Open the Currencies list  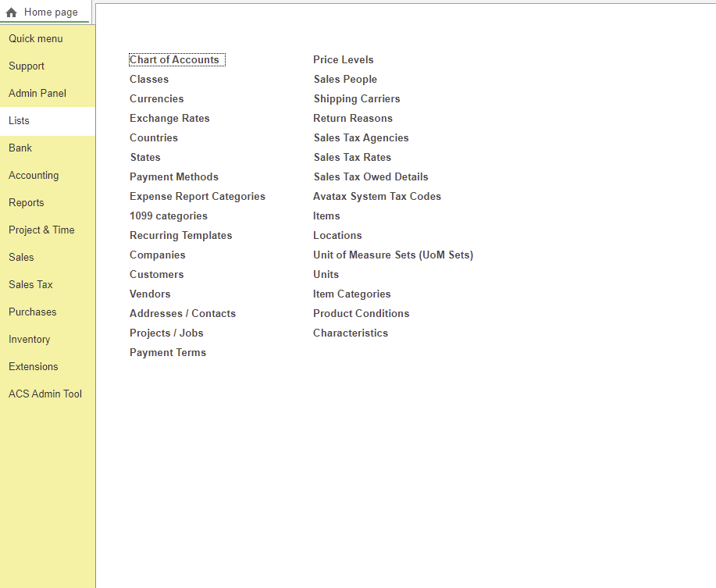(157, 99)
